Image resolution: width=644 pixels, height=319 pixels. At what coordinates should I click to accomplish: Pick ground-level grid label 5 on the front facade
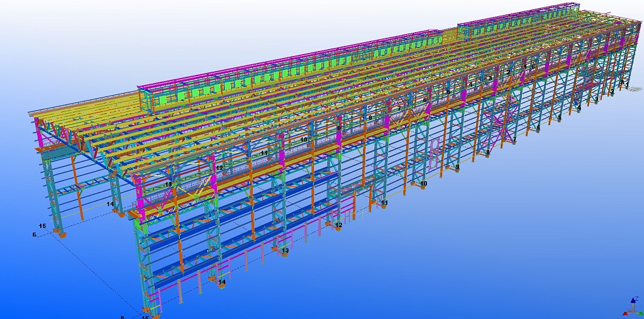559,117
